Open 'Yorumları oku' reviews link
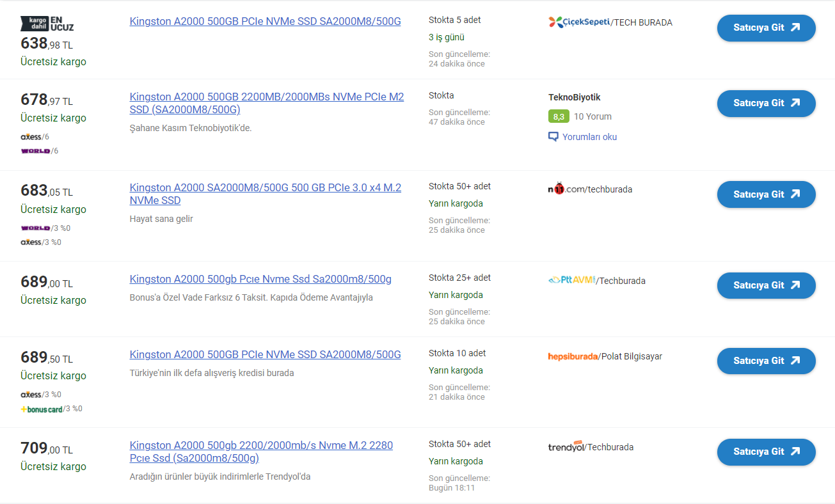The width and height of the screenshot is (835, 504). (x=589, y=137)
